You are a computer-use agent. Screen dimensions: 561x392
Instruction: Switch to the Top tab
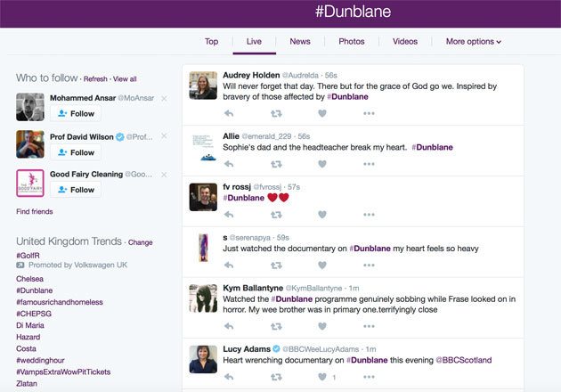click(211, 42)
